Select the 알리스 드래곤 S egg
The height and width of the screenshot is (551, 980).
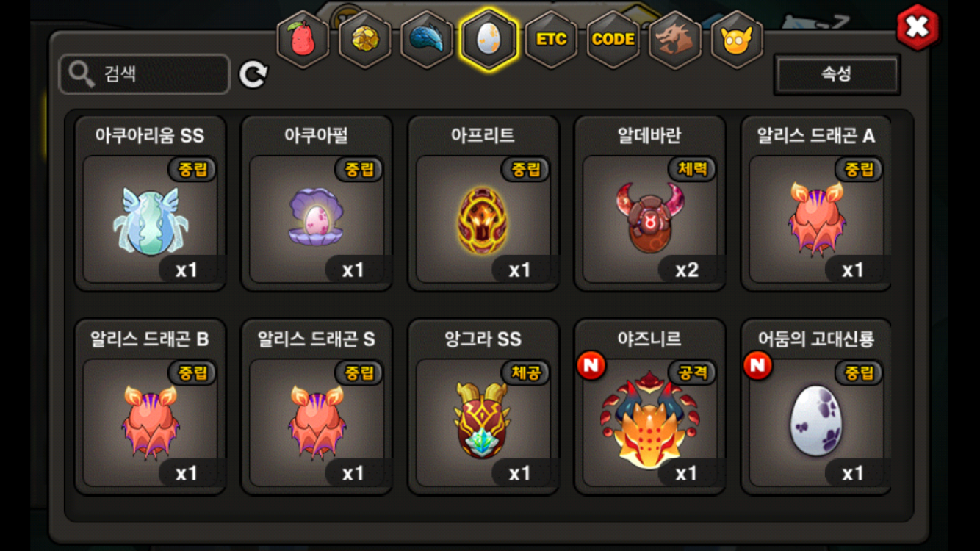(317, 407)
